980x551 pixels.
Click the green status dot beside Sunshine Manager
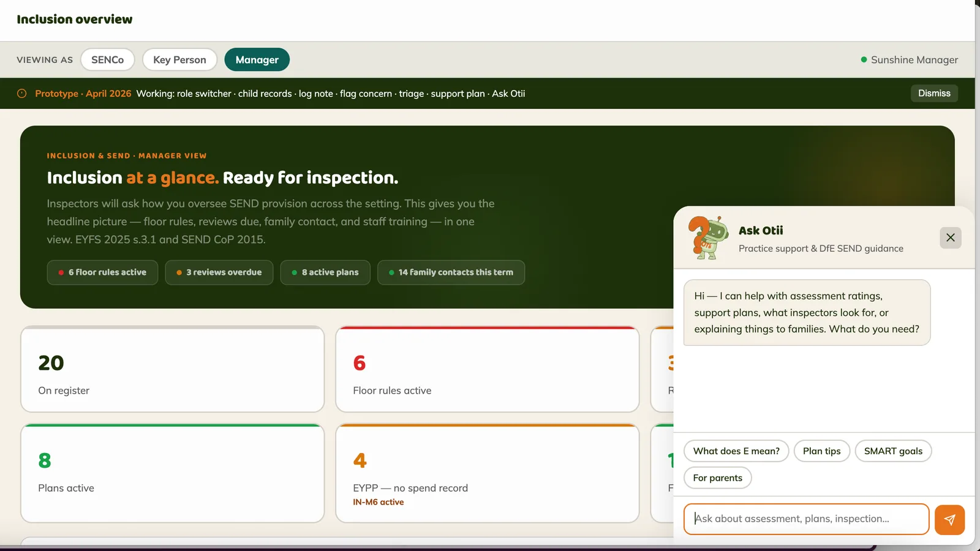[864, 60]
